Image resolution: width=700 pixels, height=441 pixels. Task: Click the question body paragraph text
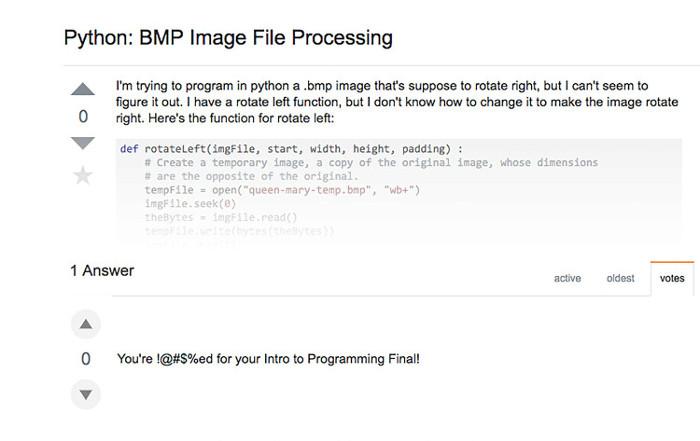(396, 103)
